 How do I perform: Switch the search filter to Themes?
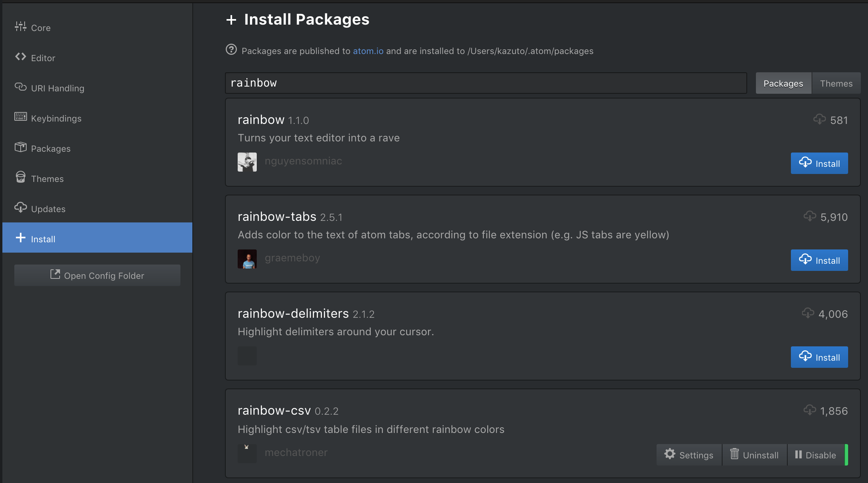click(x=836, y=83)
